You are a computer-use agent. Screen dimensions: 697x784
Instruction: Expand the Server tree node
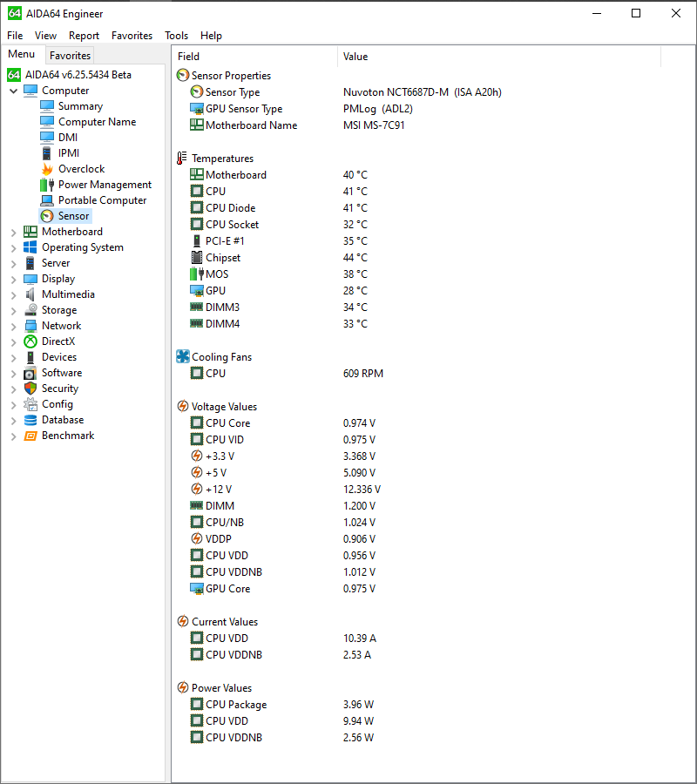(13, 263)
